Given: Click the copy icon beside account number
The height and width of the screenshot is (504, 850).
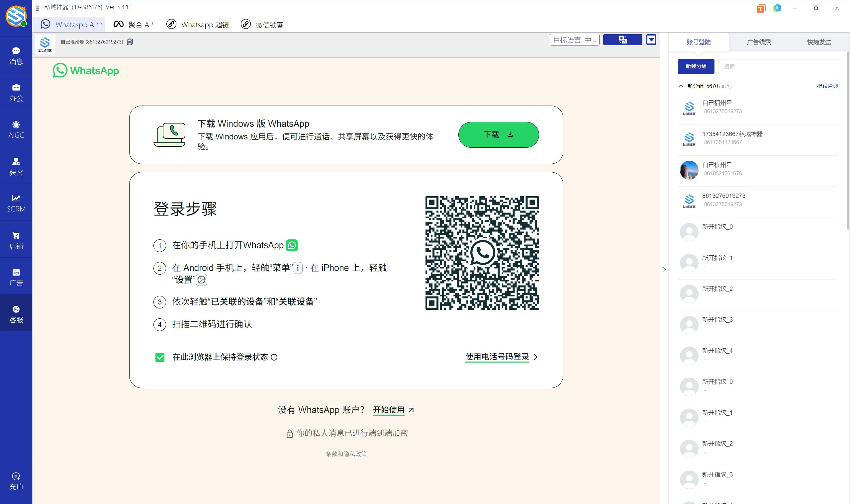Looking at the screenshot, I should pyautogui.click(x=130, y=42).
